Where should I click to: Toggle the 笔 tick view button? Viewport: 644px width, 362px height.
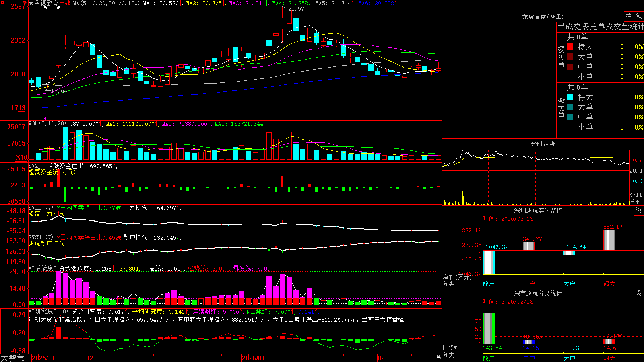tap(639, 16)
